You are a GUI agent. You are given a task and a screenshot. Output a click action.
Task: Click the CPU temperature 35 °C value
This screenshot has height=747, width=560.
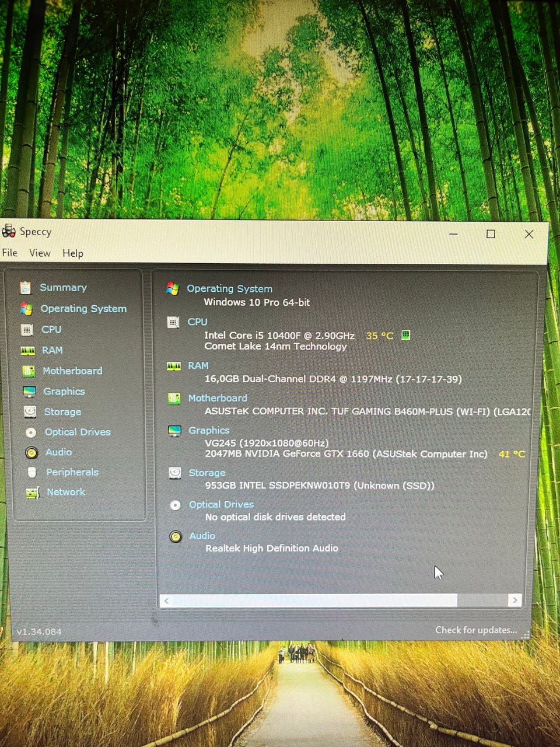380,336
